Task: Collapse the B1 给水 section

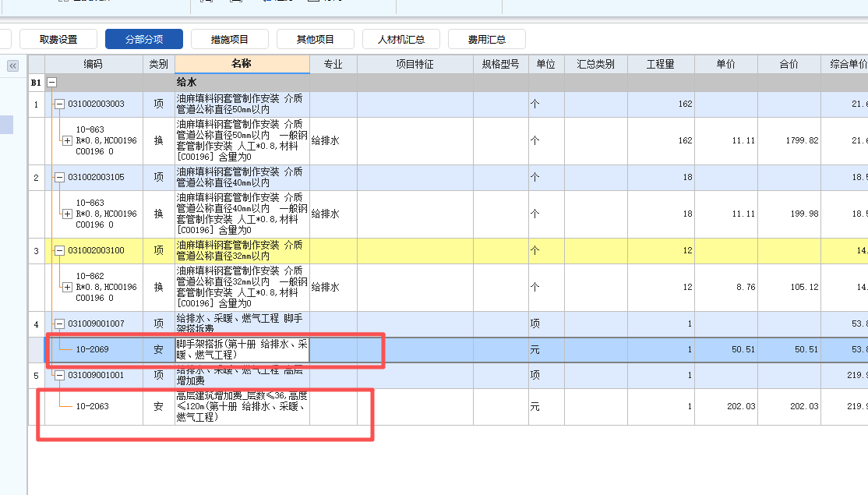Action: (x=51, y=82)
